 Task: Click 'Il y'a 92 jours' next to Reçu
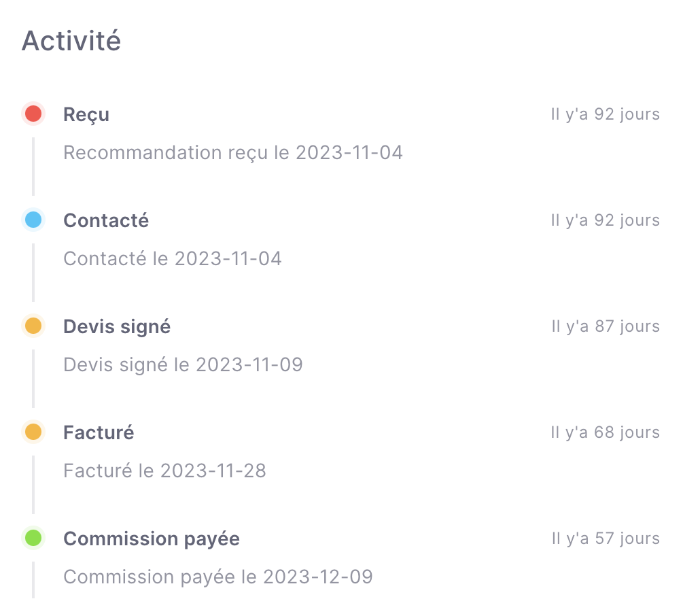pyautogui.click(x=606, y=114)
